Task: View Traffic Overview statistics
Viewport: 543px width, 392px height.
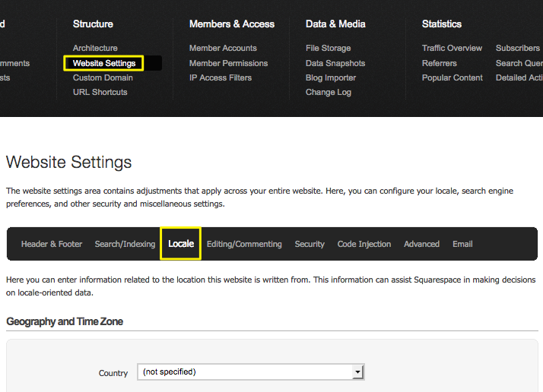Action: point(452,48)
